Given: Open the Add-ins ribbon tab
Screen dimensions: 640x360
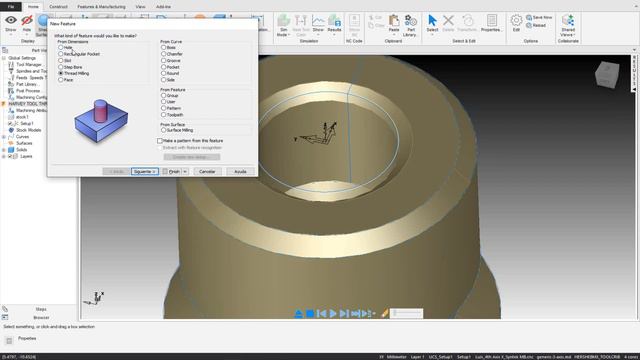Looking at the screenshot, I should (x=163, y=7).
